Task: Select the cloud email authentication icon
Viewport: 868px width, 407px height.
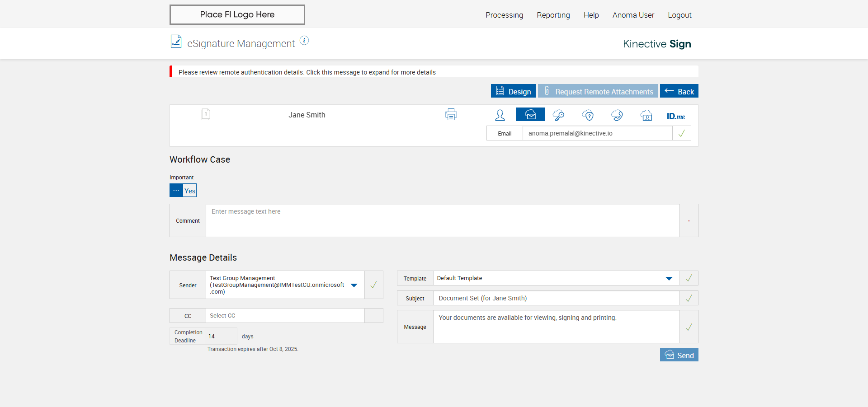Action: coord(530,115)
